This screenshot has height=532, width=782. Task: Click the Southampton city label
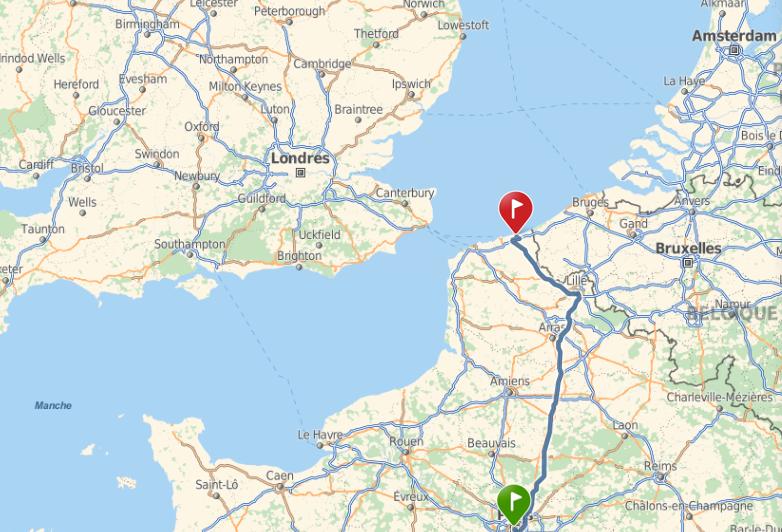click(190, 244)
